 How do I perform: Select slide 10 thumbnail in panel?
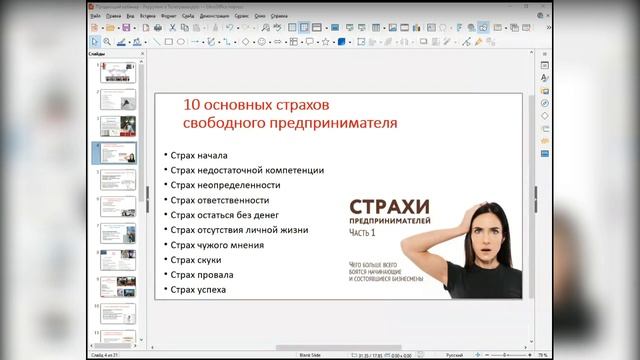[x=118, y=313]
